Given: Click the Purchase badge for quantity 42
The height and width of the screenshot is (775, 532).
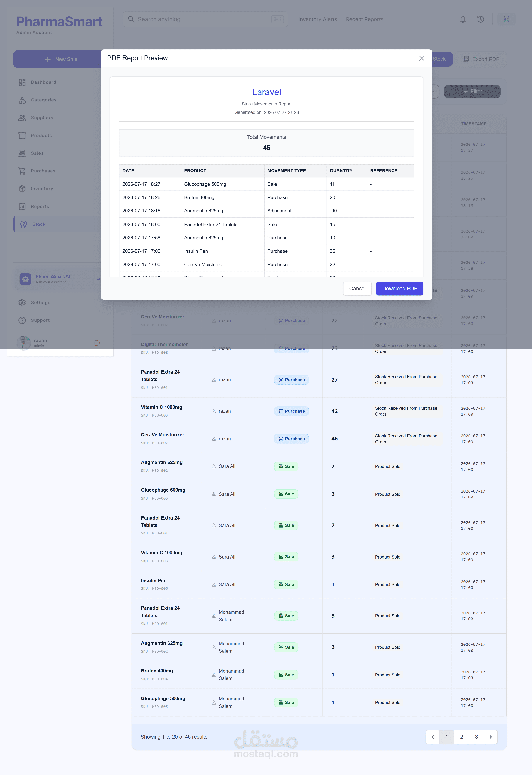Looking at the screenshot, I should click(291, 411).
